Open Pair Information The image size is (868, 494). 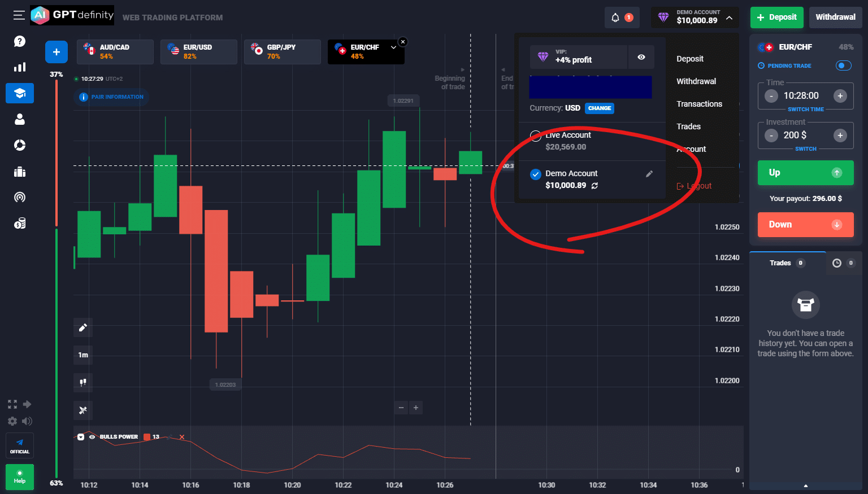click(x=112, y=97)
